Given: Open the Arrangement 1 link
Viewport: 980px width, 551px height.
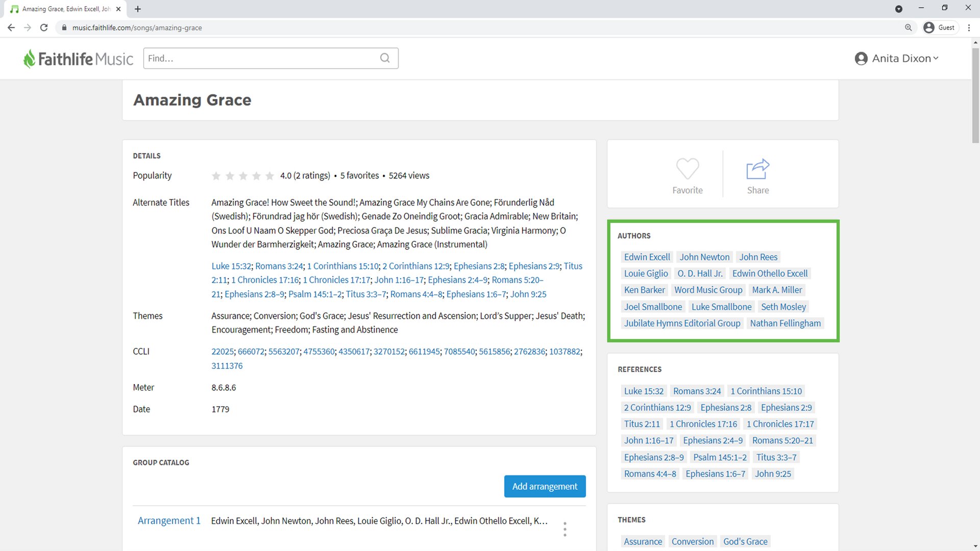Looking at the screenshot, I should (169, 520).
